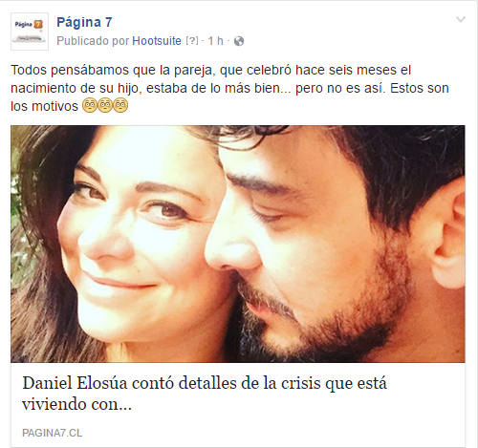This screenshot has height=448, width=478.
Task: Click the caption starting 'Todos pensábamos'
Action: point(229,88)
